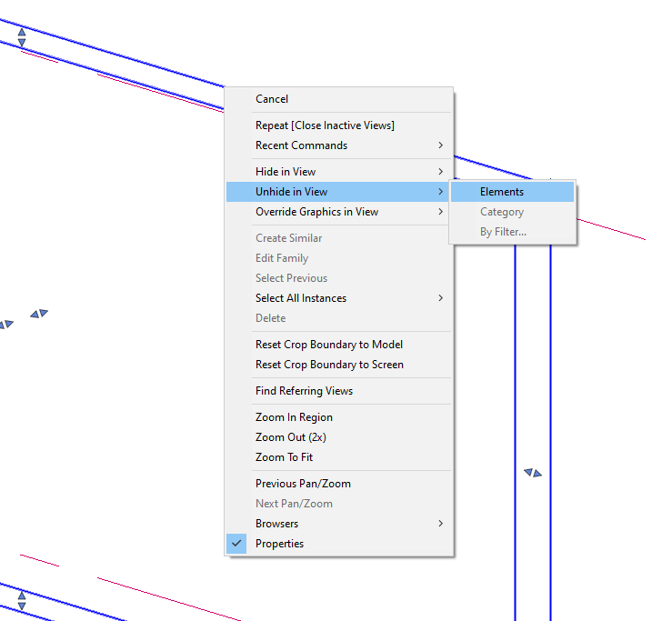Viewport: 672px width, 621px height.
Task: Expand Override Graphics in View arrow
Action: [x=440, y=212]
